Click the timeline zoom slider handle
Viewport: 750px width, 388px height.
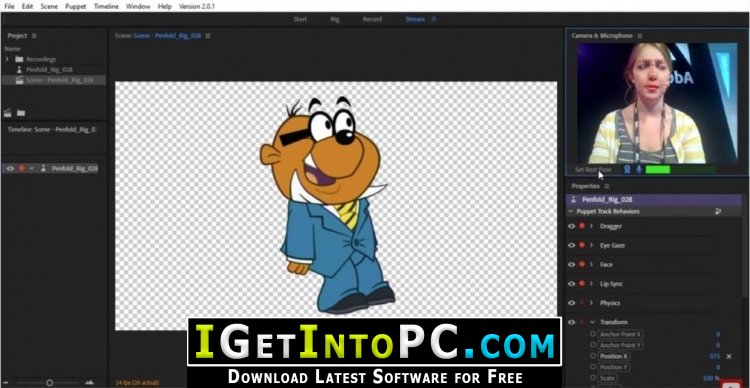pos(49,383)
